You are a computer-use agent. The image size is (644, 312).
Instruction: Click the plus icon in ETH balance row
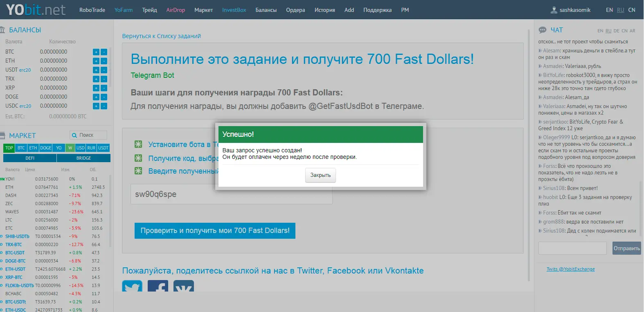pos(96,61)
